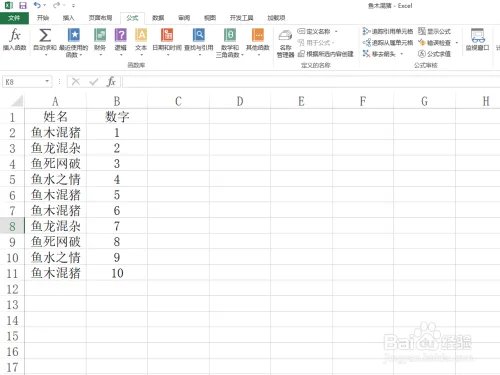Switch to the 加载项 tab
This screenshot has width=500, height=375.
[276, 18]
